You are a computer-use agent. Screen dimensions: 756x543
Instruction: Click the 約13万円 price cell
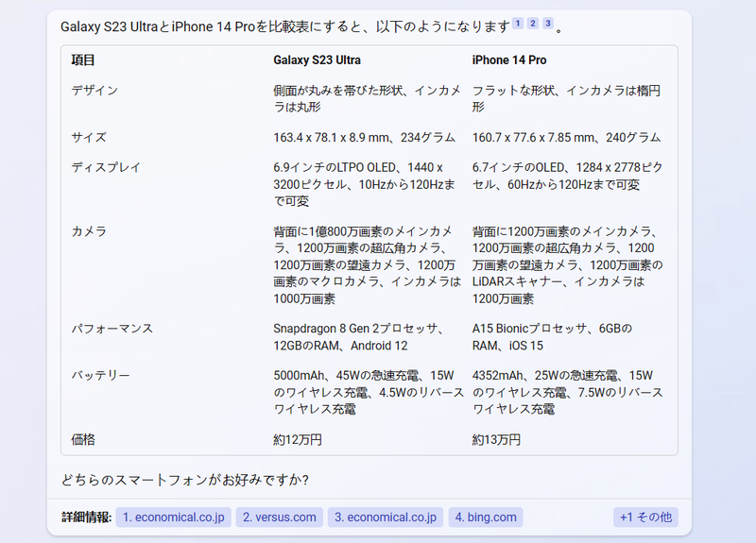[x=496, y=439]
